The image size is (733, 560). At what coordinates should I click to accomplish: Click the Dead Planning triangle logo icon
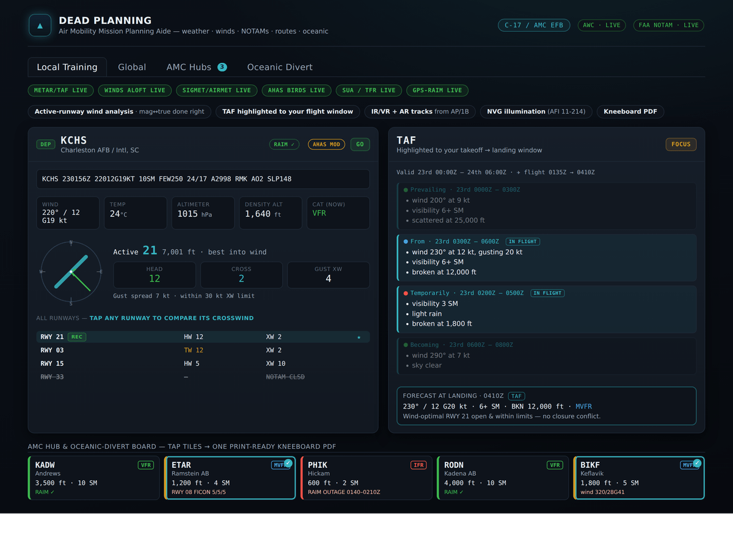[40, 26]
